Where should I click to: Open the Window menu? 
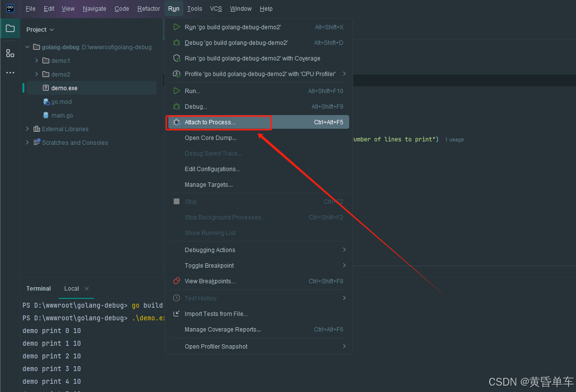pyautogui.click(x=240, y=8)
